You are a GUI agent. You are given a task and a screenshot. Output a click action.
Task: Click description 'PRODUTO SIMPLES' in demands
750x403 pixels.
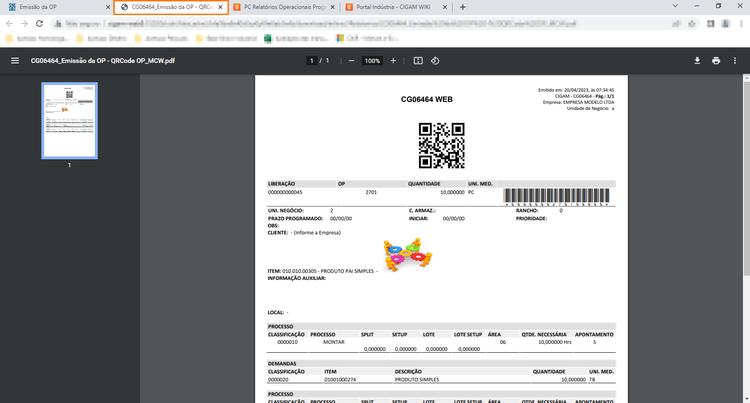(417, 380)
